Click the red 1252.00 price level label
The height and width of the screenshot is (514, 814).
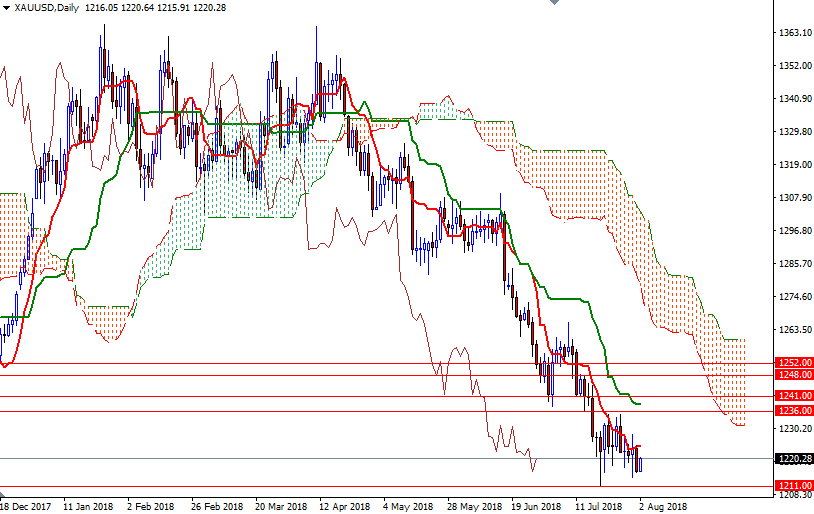coord(794,363)
